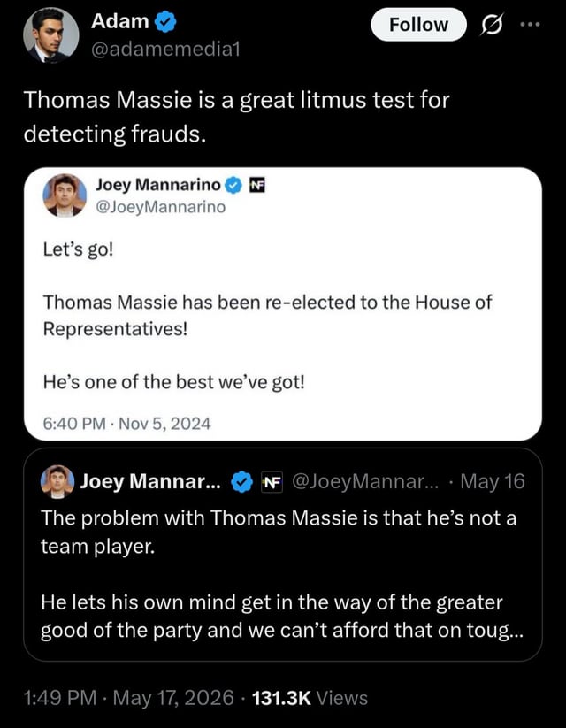The image size is (566, 728).
Task: Click Joey Mannarino avatar in quoted tweet
Action: 57,481
